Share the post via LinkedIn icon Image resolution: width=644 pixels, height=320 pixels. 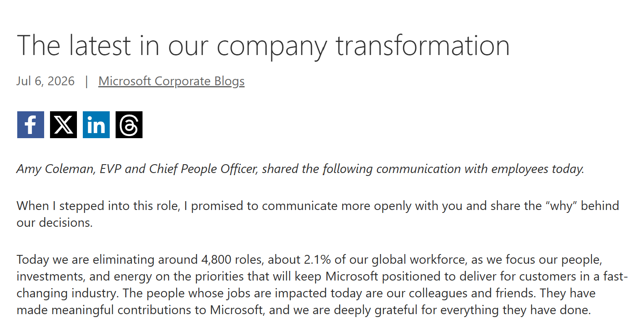click(96, 125)
